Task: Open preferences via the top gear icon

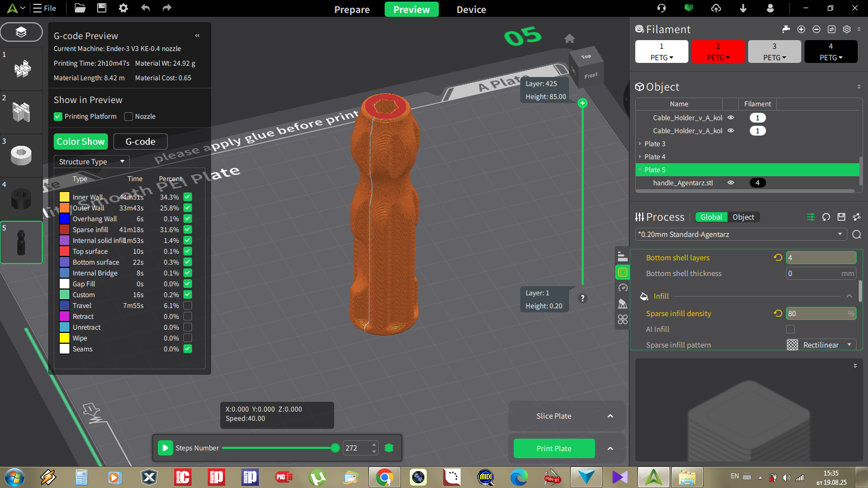Action: click(x=123, y=8)
